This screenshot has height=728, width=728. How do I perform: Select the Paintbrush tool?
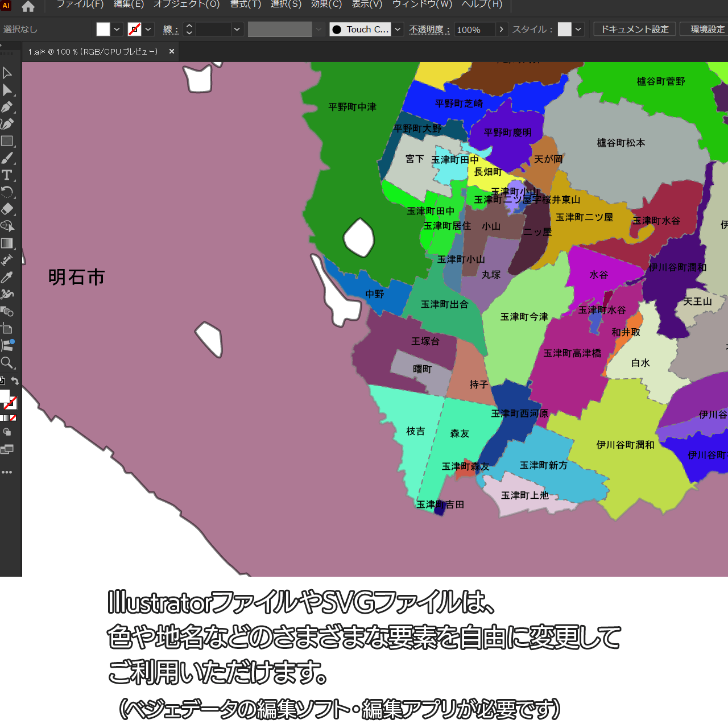(x=7, y=158)
